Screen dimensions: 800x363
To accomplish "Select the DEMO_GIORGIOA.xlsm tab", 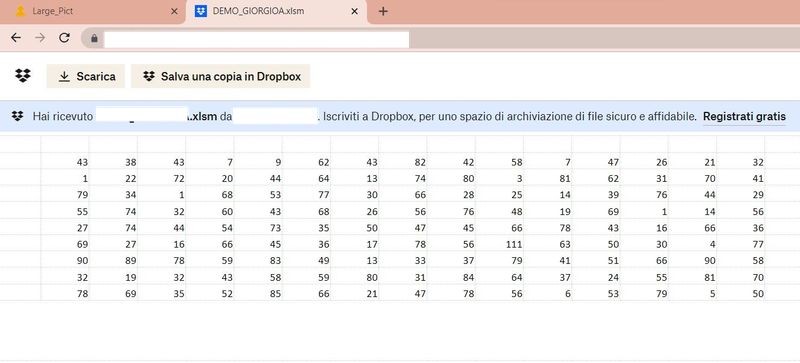I will 276,11.
